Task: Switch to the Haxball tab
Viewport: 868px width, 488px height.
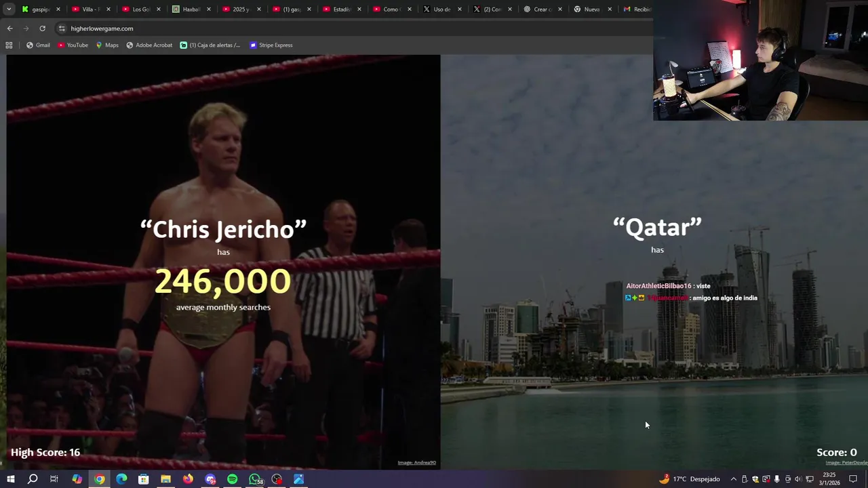Action: [191, 9]
